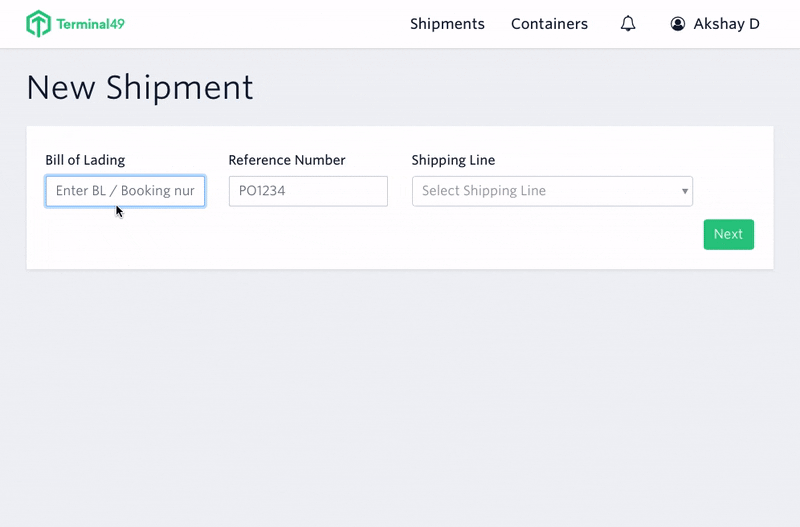Click the Terminal49 green logo icon
Image resolution: width=800 pixels, height=527 pixels.
point(38,24)
